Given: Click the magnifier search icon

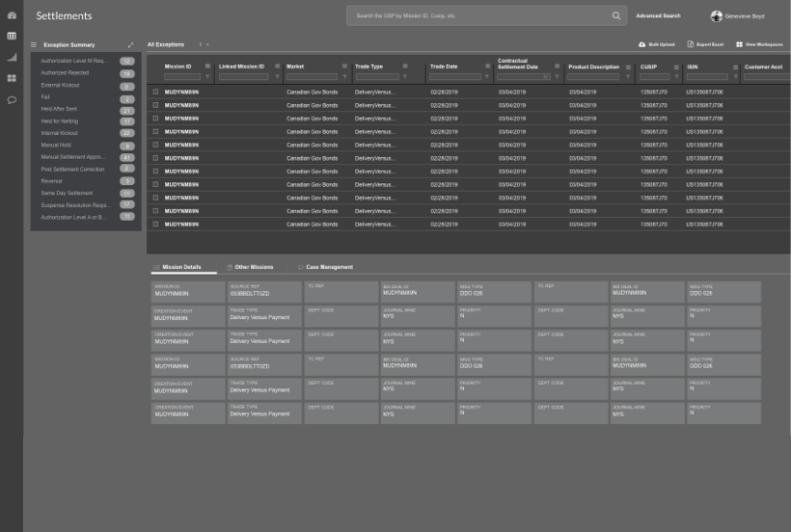Looking at the screenshot, I should [616, 15].
